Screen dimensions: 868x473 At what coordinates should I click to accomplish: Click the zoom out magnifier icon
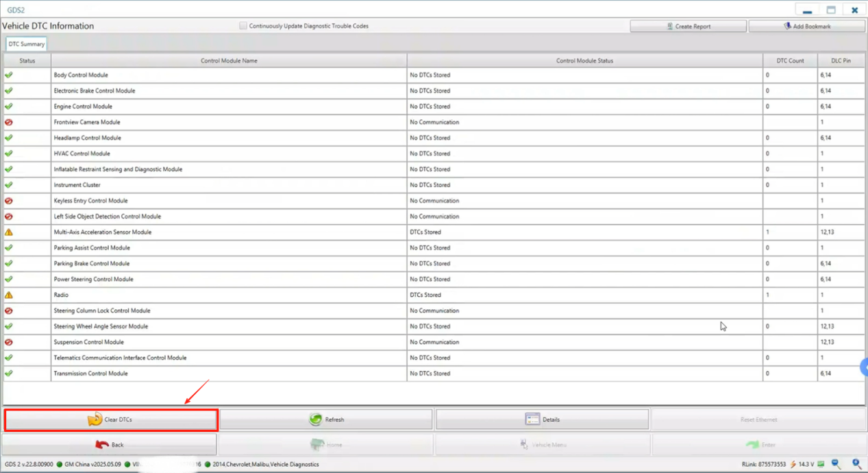click(836, 464)
